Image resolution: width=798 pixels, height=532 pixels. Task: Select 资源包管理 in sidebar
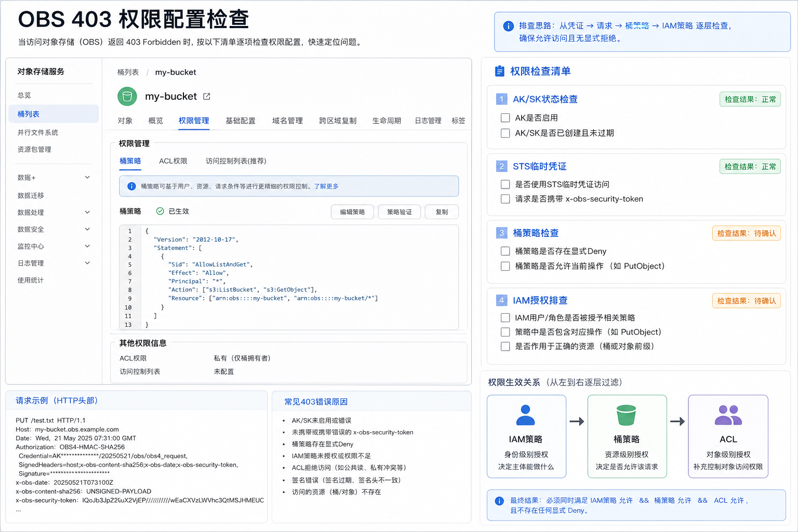coord(34,149)
